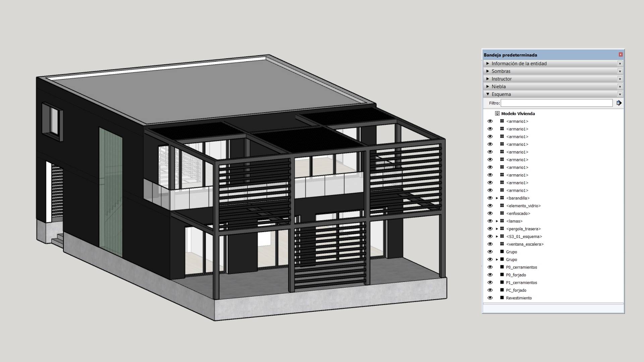
Task: Open the Niebla panel header
Action: (500, 86)
